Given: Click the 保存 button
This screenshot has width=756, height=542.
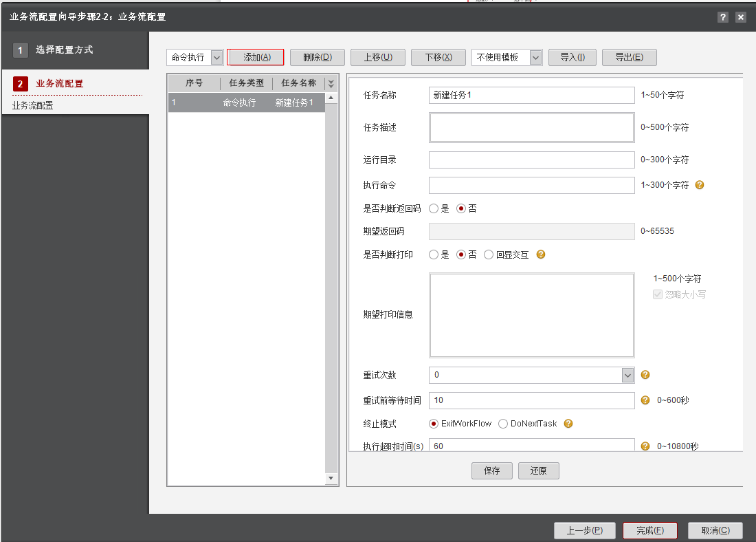Looking at the screenshot, I should [492, 470].
